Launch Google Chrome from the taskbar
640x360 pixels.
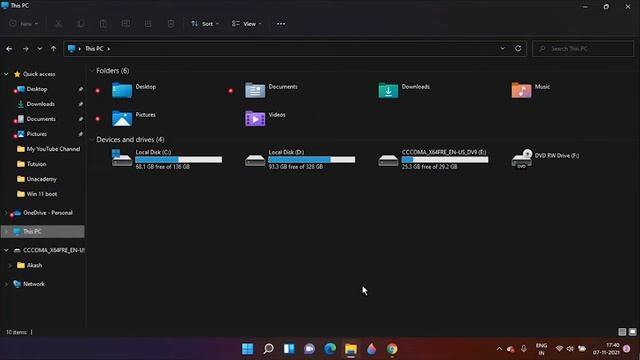pyautogui.click(x=392, y=349)
